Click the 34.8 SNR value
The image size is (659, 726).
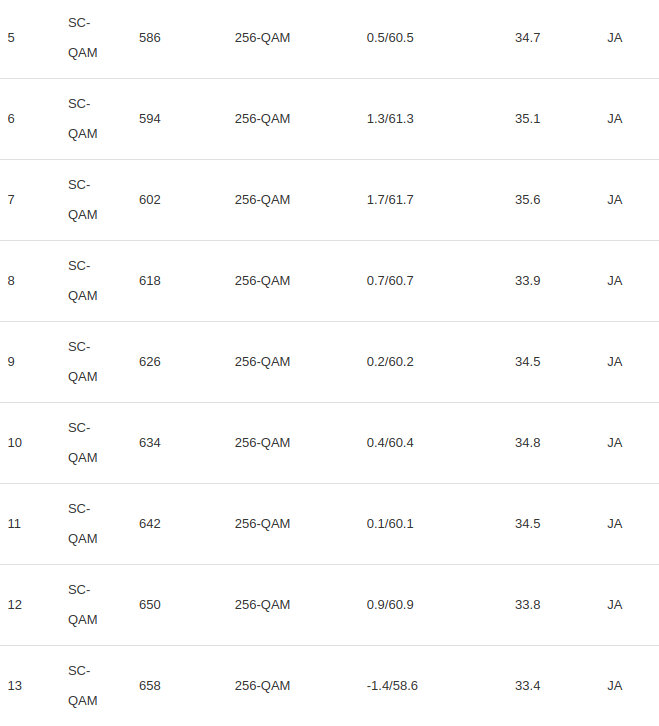coord(527,443)
